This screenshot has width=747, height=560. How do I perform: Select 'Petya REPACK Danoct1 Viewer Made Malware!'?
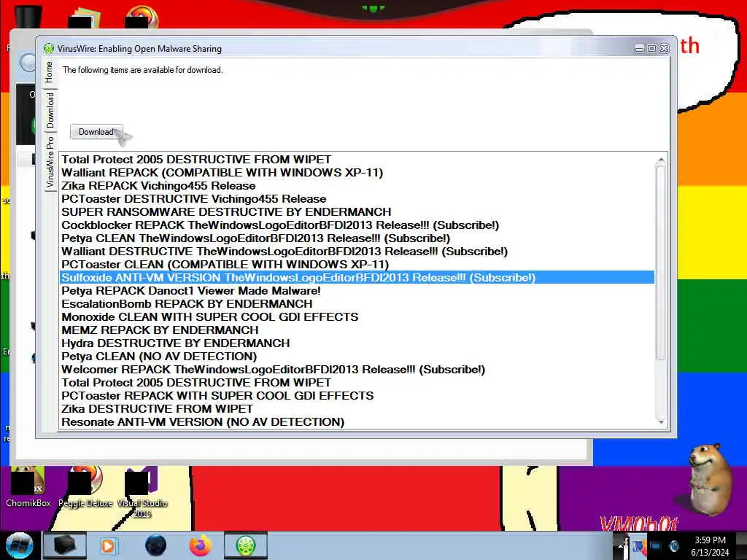pyautogui.click(x=357, y=290)
